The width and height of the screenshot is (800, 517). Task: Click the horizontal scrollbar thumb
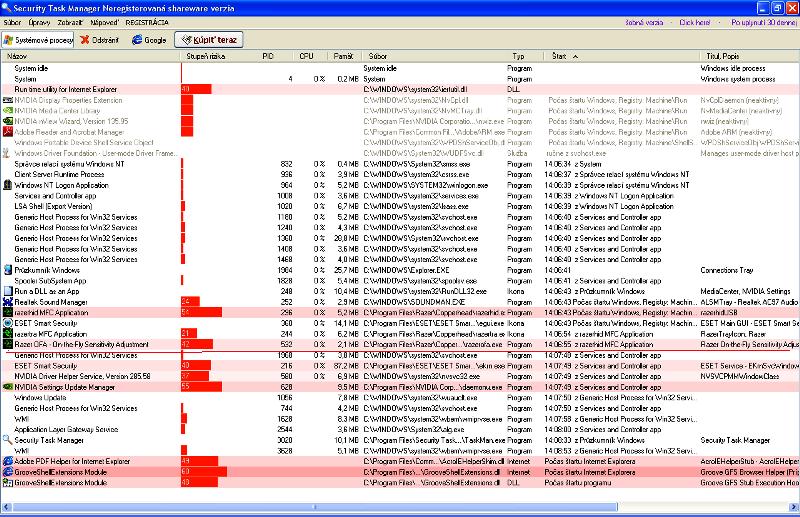tap(315, 507)
